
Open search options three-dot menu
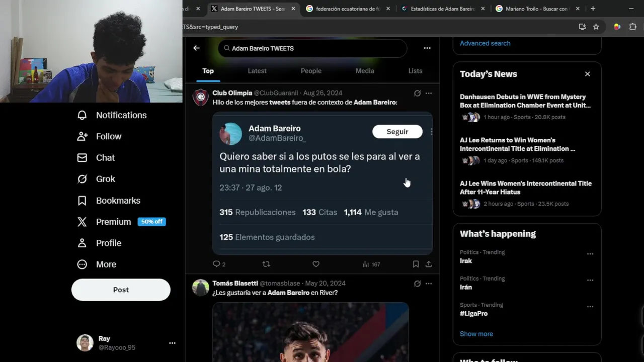[x=427, y=48]
